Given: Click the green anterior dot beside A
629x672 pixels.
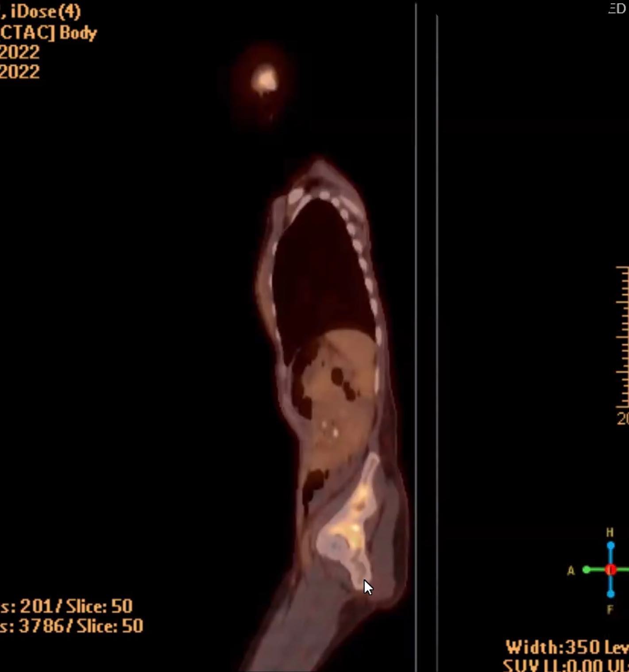Looking at the screenshot, I should pyautogui.click(x=587, y=570).
